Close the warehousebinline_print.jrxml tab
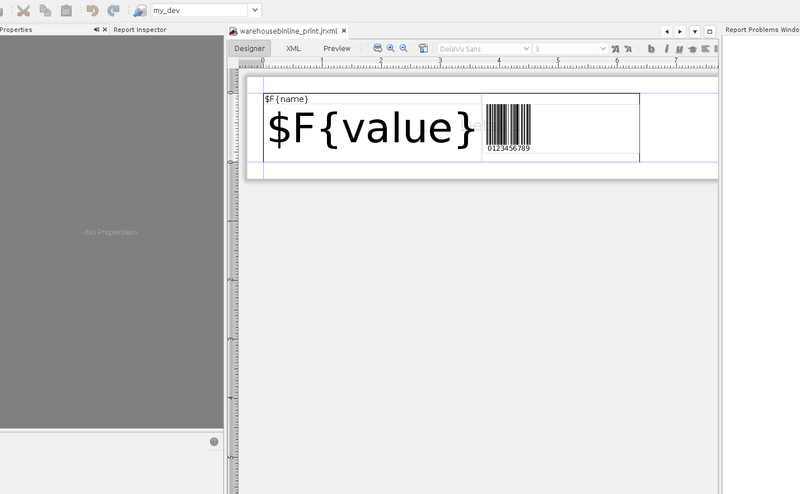The height and width of the screenshot is (494, 800). [344, 31]
